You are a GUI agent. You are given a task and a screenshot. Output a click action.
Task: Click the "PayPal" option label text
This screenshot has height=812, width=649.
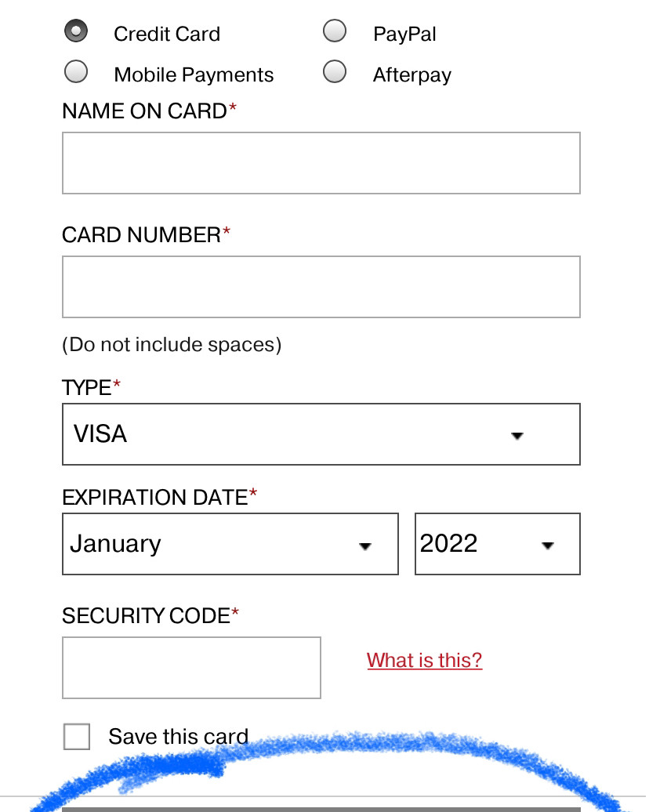click(404, 34)
